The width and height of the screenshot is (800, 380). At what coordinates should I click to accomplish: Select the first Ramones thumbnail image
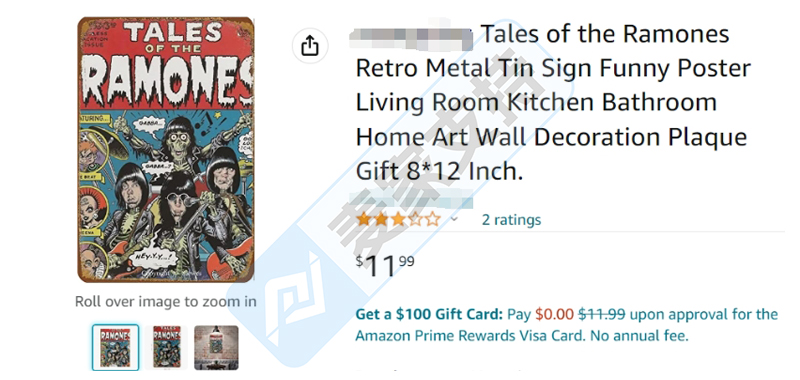[x=115, y=348]
